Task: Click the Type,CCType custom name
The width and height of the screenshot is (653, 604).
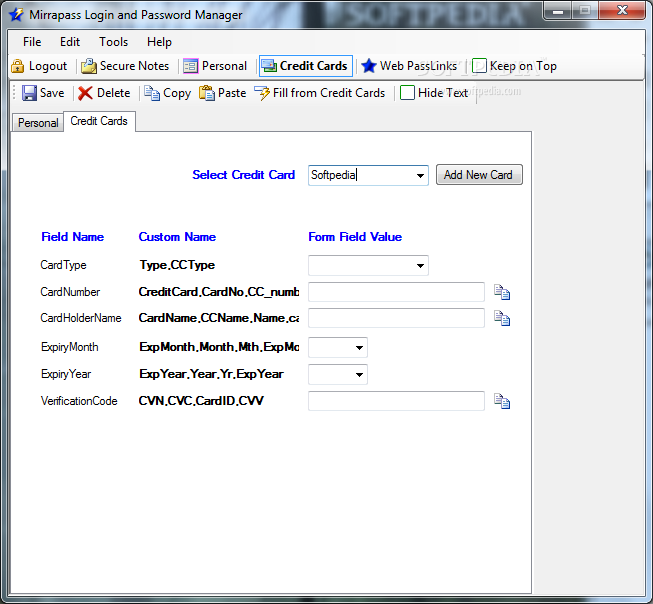Action: click(177, 265)
